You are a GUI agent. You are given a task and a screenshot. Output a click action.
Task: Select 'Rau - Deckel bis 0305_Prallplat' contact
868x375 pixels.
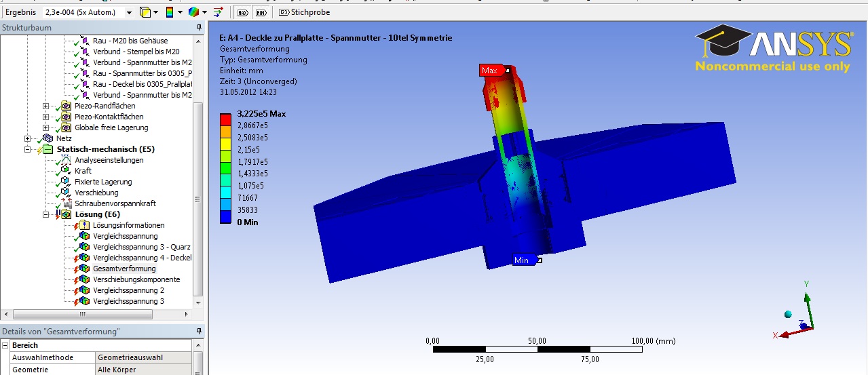pyautogui.click(x=143, y=84)
